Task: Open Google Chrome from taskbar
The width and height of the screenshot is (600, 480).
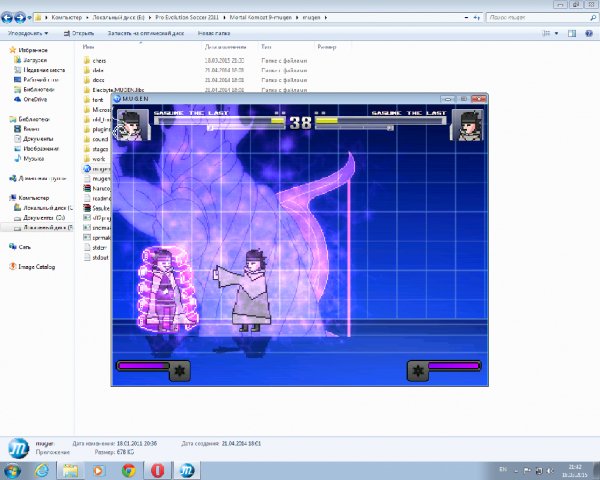Action: tap(128, 470)
